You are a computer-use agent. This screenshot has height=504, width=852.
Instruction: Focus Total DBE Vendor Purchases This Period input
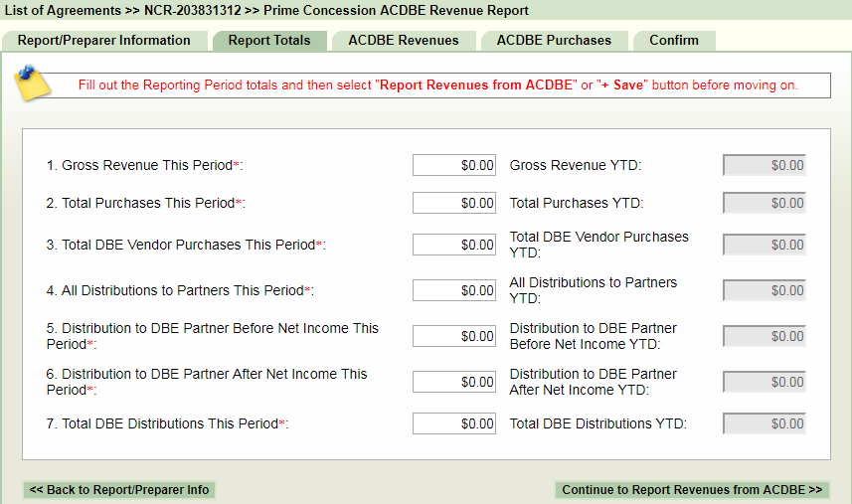point(454,245)
